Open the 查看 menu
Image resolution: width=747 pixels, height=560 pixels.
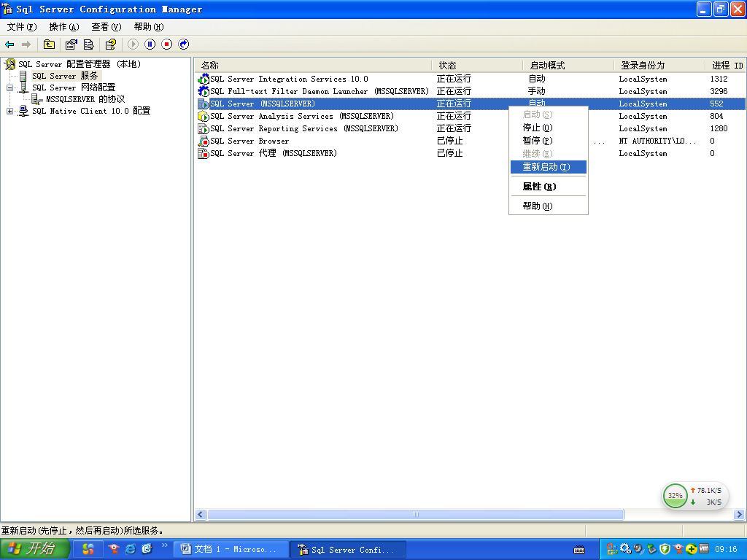point(106,25)
